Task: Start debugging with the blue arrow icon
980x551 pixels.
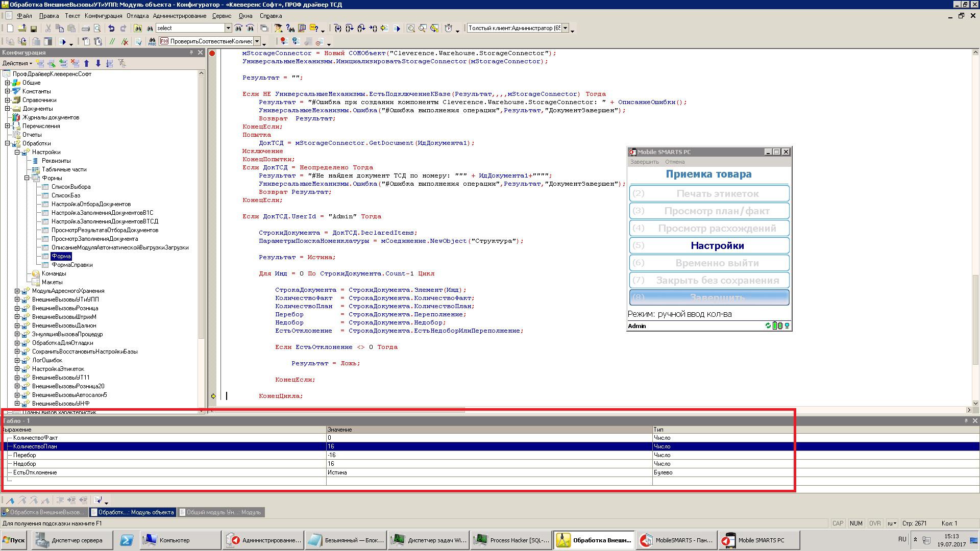Action: click(62, 42)
